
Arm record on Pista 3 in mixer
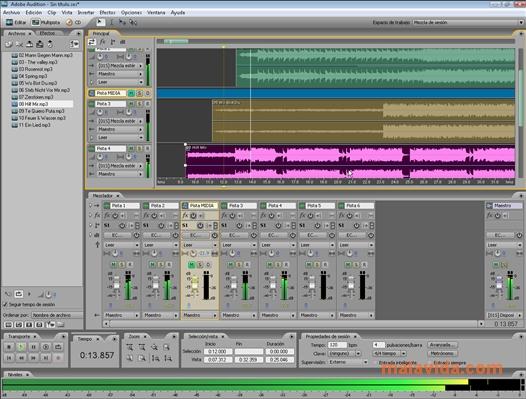point(247,265)
